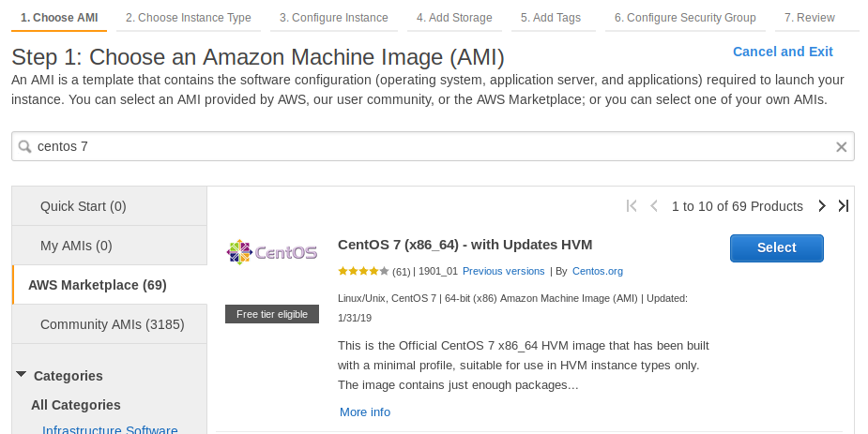This screenshot has width=868, height=434.
Task: Open the Centos.org vendor link
Action: click(x=598, y=272)
